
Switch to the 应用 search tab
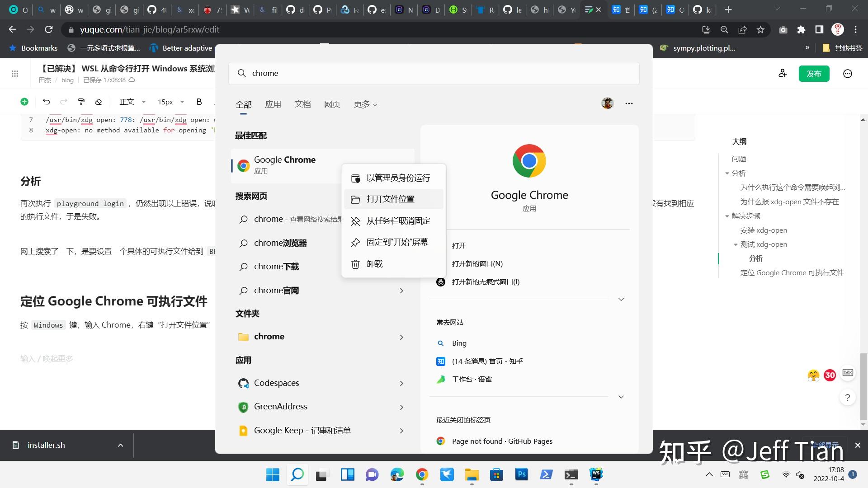pos(273,104)
